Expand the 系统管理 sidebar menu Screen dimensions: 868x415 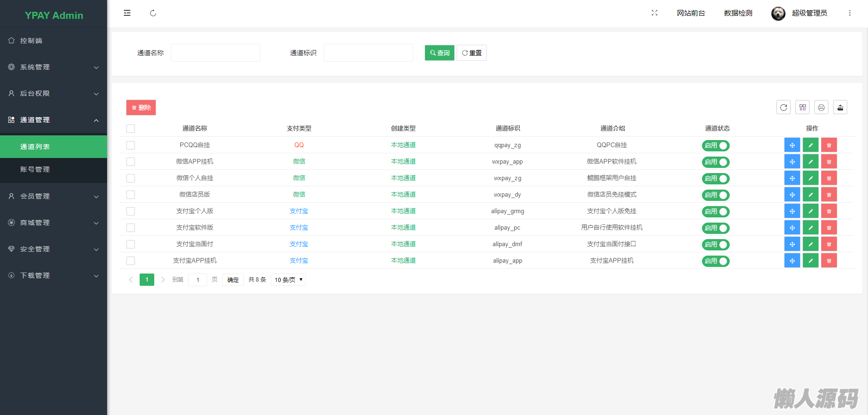click(53, 67)
